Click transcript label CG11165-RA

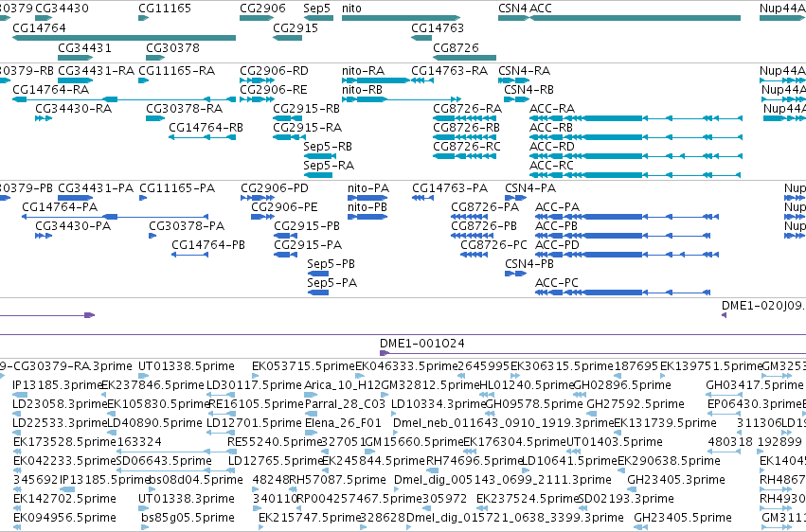point(177,70)
